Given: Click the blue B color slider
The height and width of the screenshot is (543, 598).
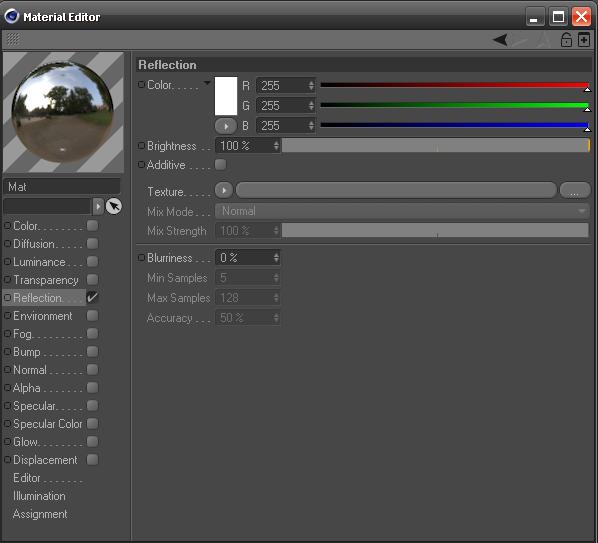Looking at the screenshot, I should click(x=455, y=125).
